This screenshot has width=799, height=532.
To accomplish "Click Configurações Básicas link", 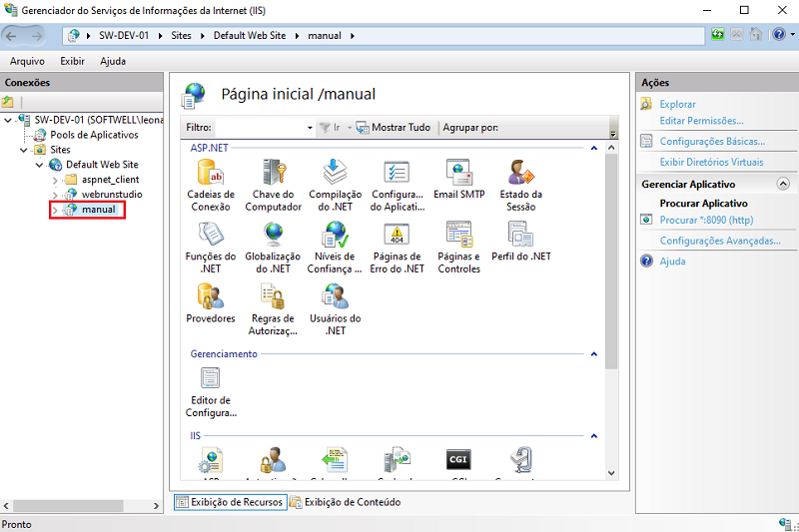I will pyautogui.click(x=712, y=142).
